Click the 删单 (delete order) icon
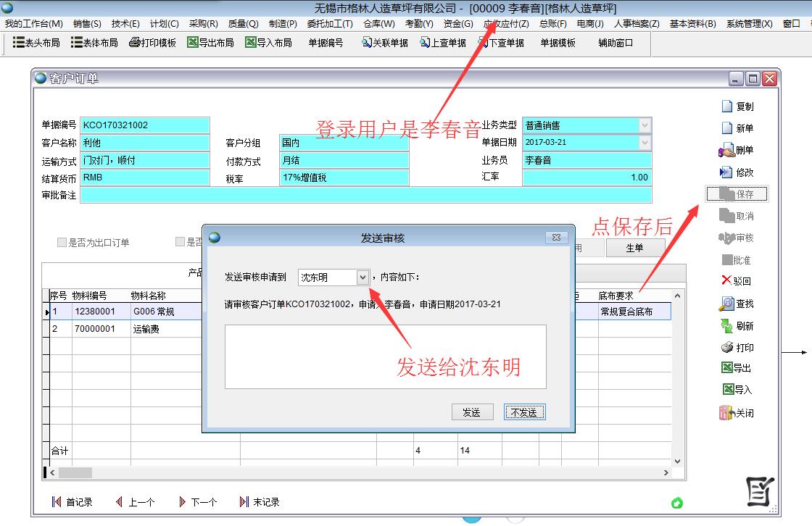Viewport: 812px width, 526px height. tap(726, 151)
